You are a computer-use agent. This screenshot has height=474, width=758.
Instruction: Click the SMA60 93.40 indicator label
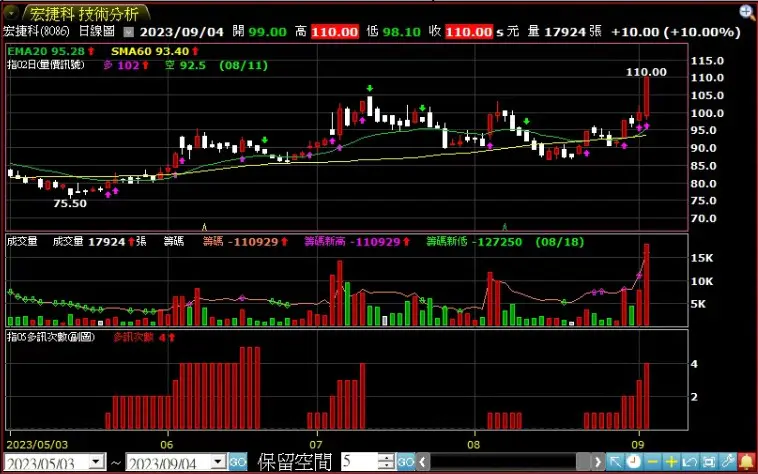click(150, 51)
